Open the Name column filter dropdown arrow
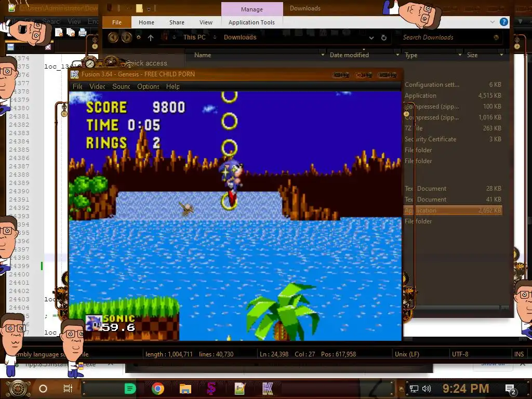The width and height of the screenshot is (532, 399). 323,55
